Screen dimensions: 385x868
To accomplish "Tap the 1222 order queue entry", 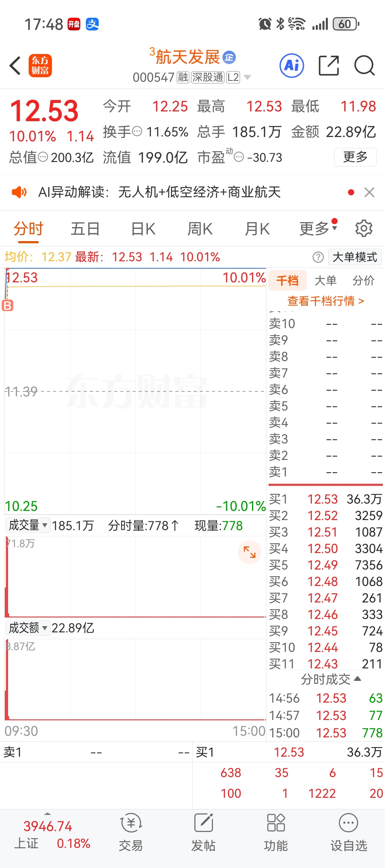I will click(x=322, y=793).
